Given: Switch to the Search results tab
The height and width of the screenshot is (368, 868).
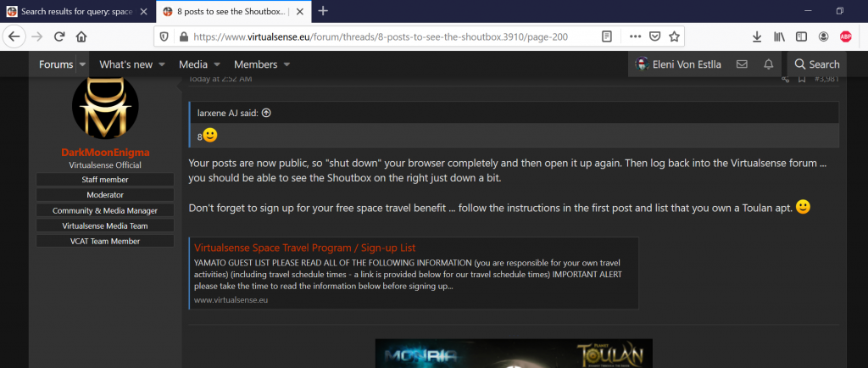Looking at the screenshot, I should coord(77,12).
